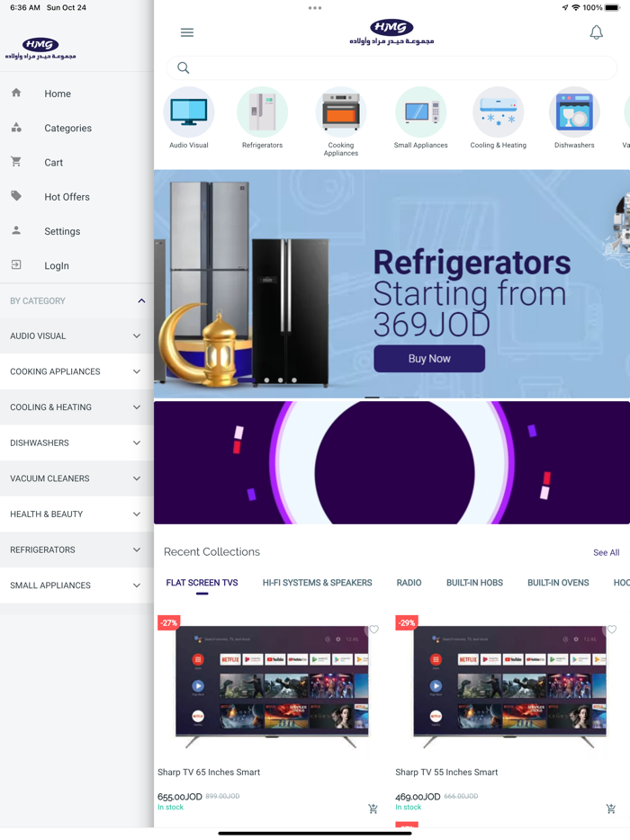
Task: Collapse the BY CATEGORY section
Action: [x=141, y=301]
